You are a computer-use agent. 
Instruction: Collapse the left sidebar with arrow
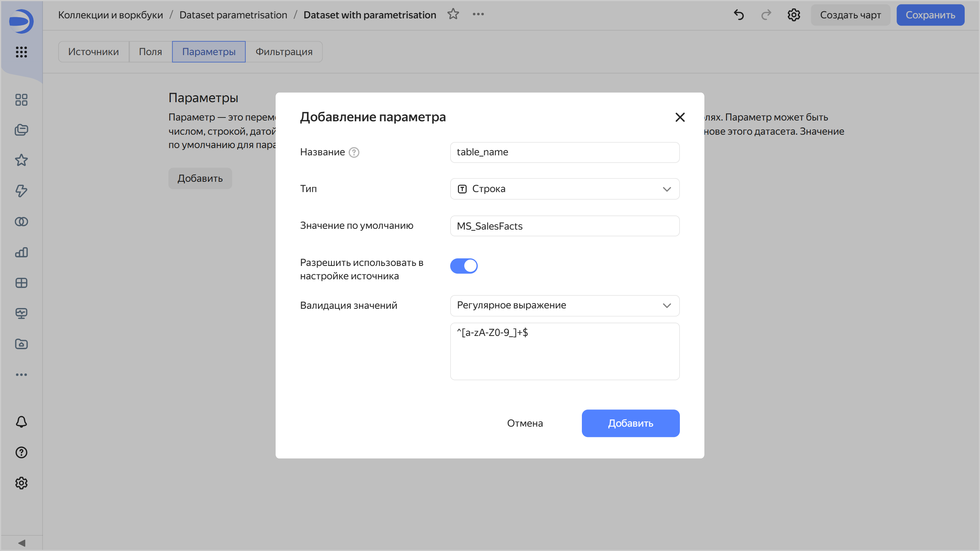point(21,543)
